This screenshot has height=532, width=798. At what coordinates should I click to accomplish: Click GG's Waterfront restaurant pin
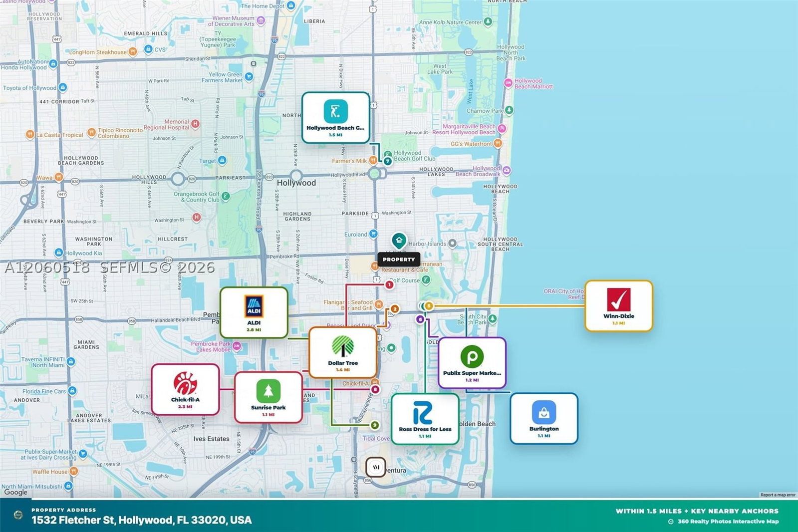coord(498,143)
